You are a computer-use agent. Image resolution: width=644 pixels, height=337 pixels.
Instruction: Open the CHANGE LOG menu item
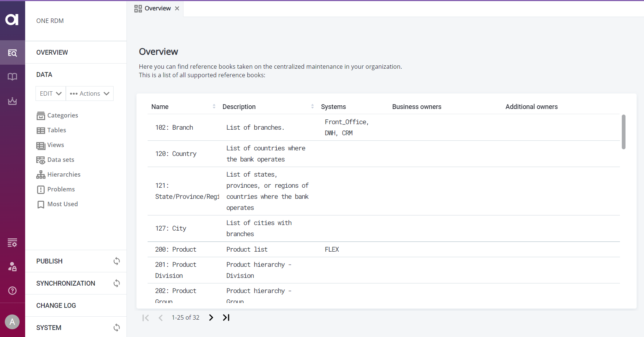56,306
